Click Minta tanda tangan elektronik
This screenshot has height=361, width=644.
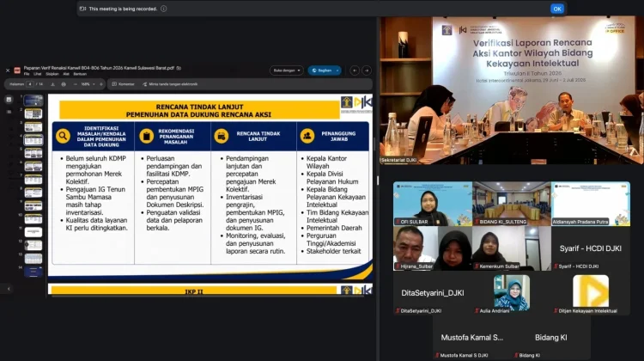click(170, 84)
